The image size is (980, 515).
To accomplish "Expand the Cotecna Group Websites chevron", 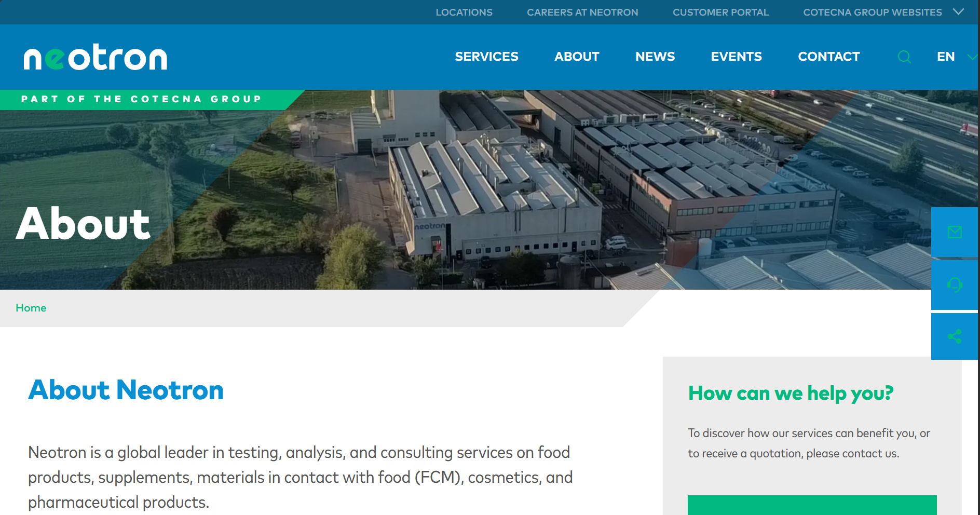I will pos(959,11).
